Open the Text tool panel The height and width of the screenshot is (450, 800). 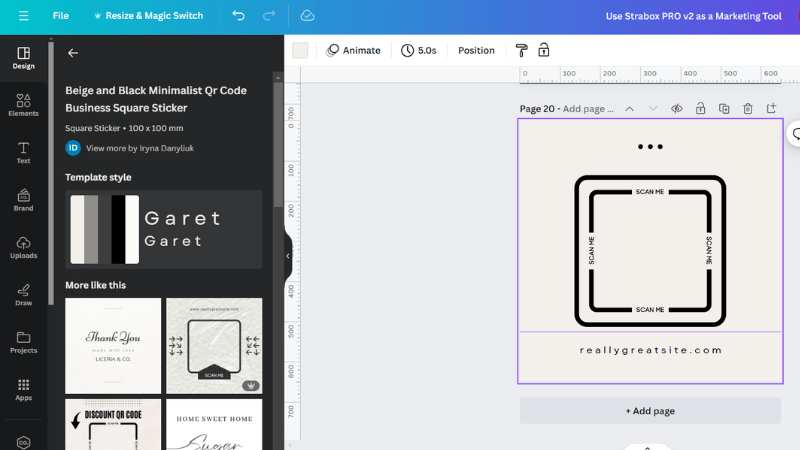(23, 151)
